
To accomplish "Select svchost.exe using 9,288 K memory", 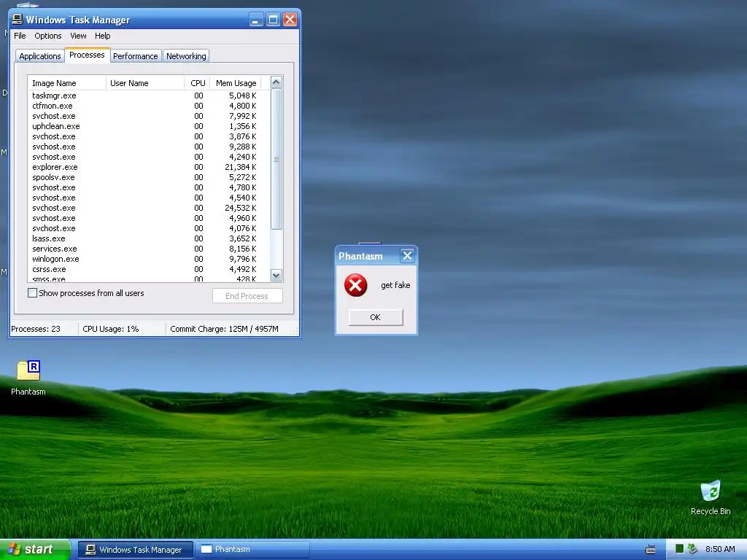I will [148, 147].
